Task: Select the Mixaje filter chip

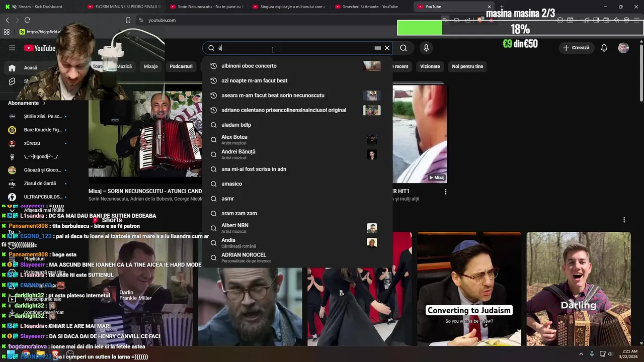Action: [x=150, y=66]
